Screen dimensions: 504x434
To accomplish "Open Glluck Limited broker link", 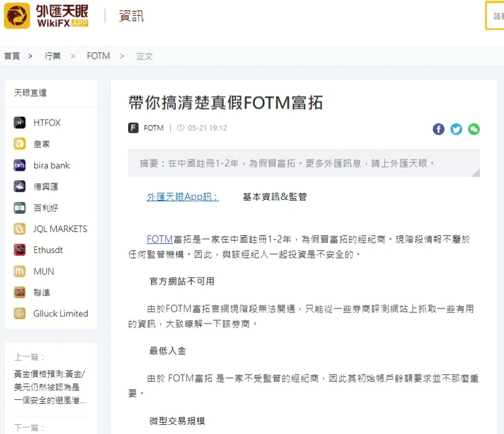I will point(60,314).
